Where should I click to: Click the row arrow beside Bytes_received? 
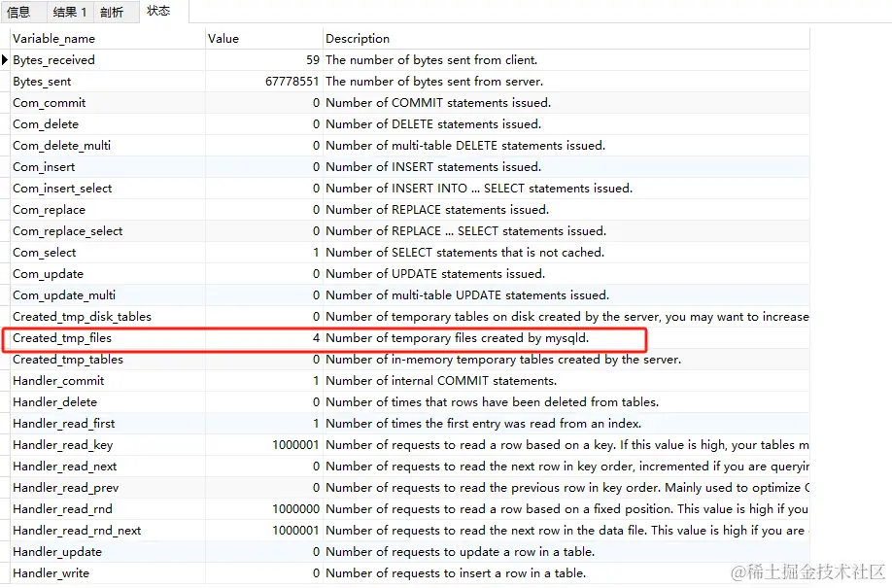coord(5,60)
